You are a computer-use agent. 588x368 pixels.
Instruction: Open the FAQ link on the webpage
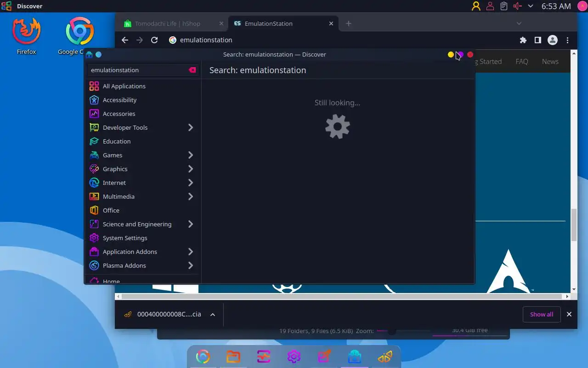click(522, 61)
